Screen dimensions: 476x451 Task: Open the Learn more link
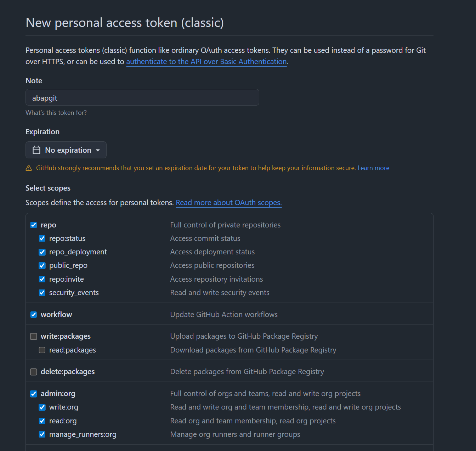pyautogui.click(x=373, y=168)
